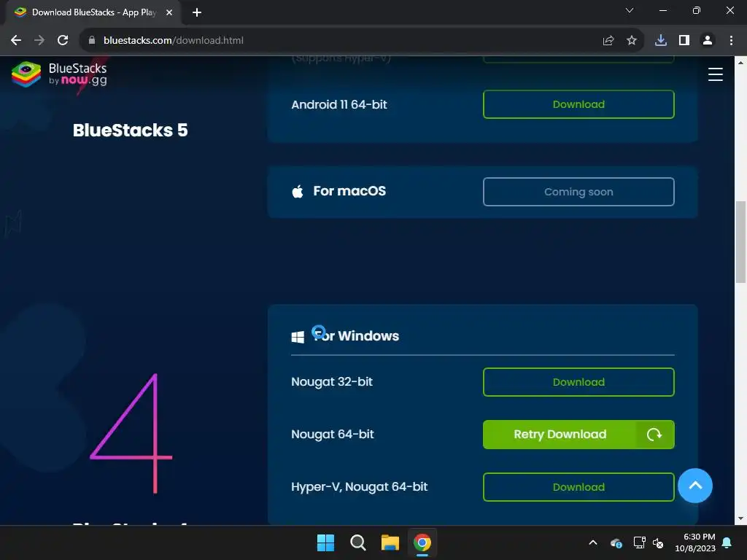Screen dimensions: 747x560
Task: Click the retry arrow icon beside Nougat 64-bit
Action: (x=654, y=435)
